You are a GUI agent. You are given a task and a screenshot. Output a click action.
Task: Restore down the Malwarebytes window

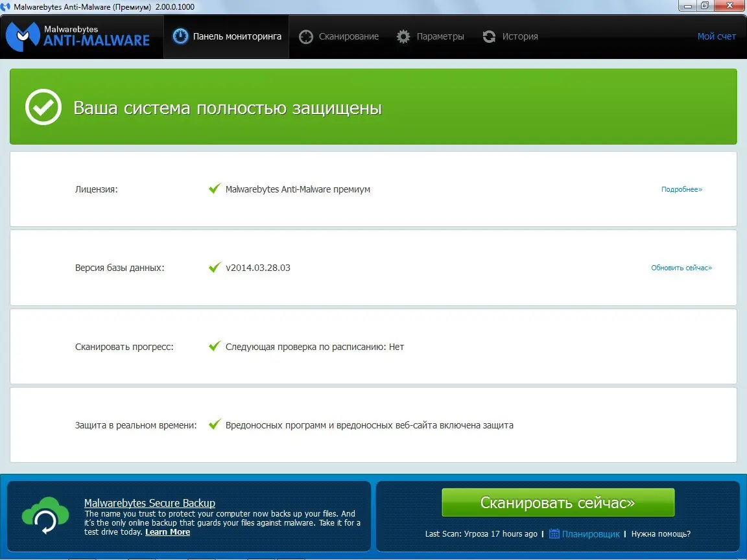(705, 6)
